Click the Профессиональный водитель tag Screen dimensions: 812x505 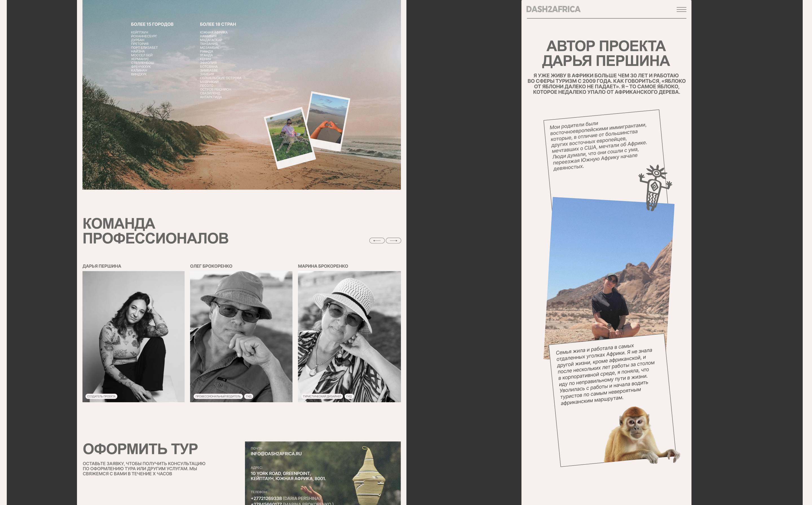218,397
